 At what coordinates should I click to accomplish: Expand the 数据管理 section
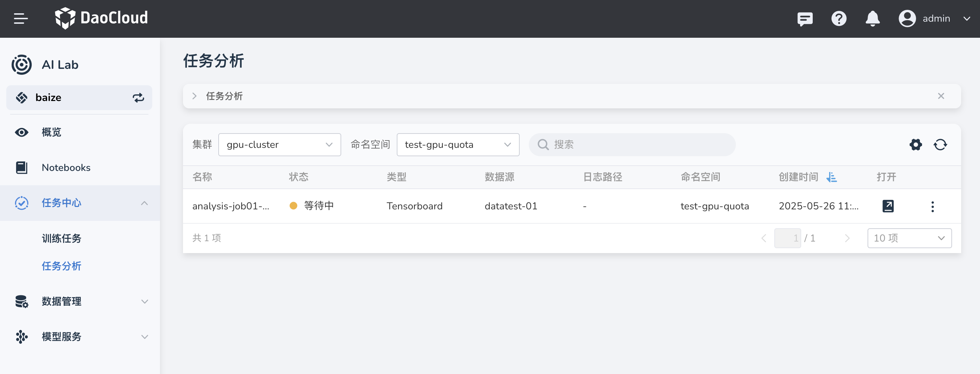(x=144, y=301)
